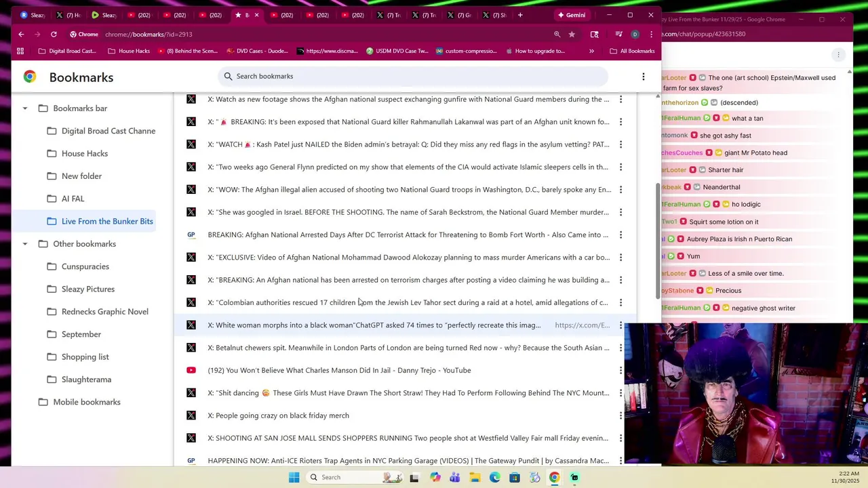Open the three-dot menu for 'People going crazy on black friday merch'
The height and width of the screenshot is (488, 868).
(x=620, y=415)
